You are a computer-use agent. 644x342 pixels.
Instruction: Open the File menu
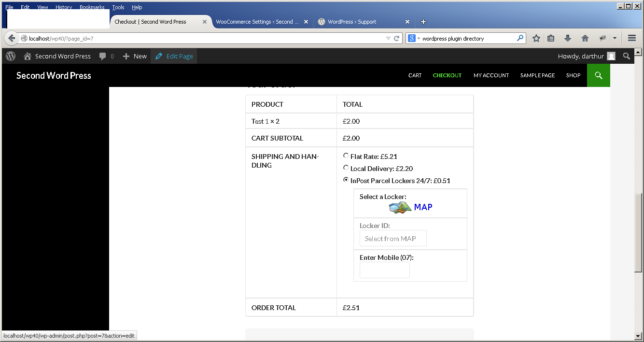tap(9, 7)
